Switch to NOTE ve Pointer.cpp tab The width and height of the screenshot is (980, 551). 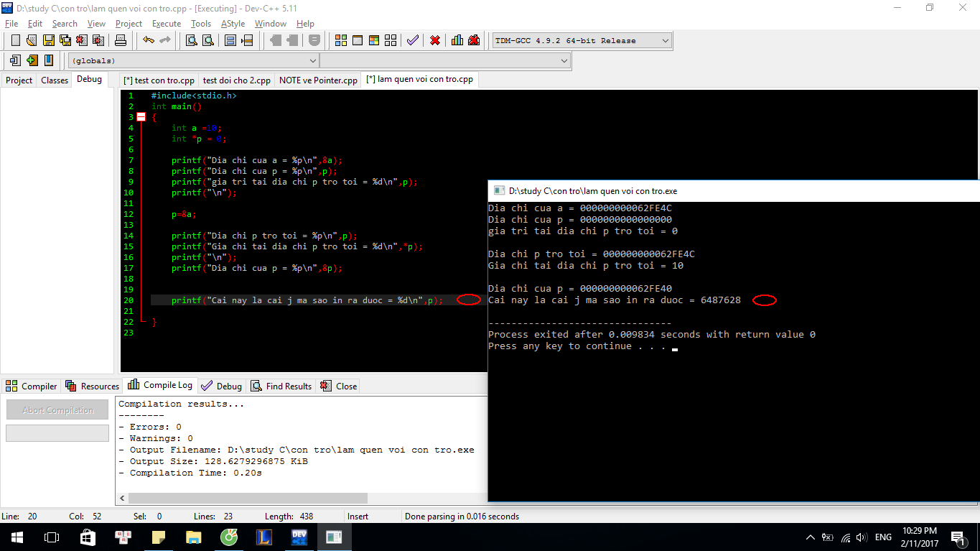[x=318, y=80]
